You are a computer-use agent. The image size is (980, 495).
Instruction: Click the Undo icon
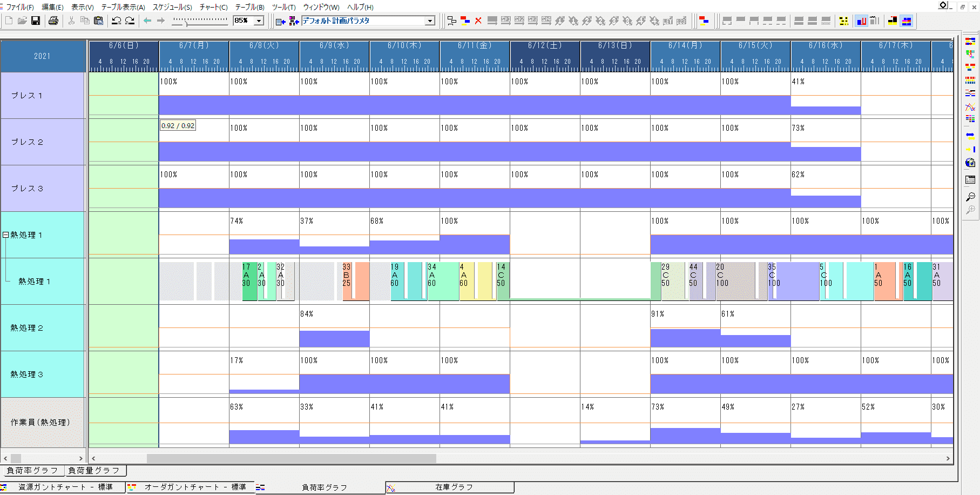(116, 21)
